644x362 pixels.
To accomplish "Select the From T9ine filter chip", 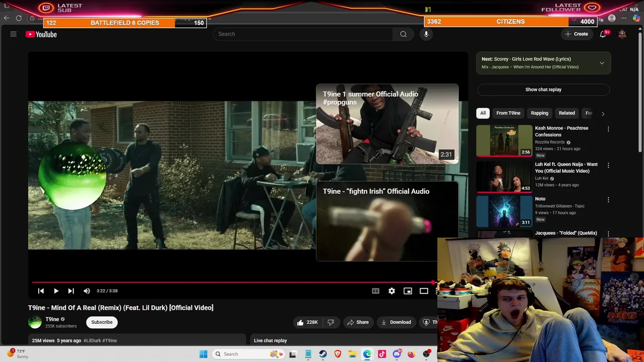I will point(508,113).
